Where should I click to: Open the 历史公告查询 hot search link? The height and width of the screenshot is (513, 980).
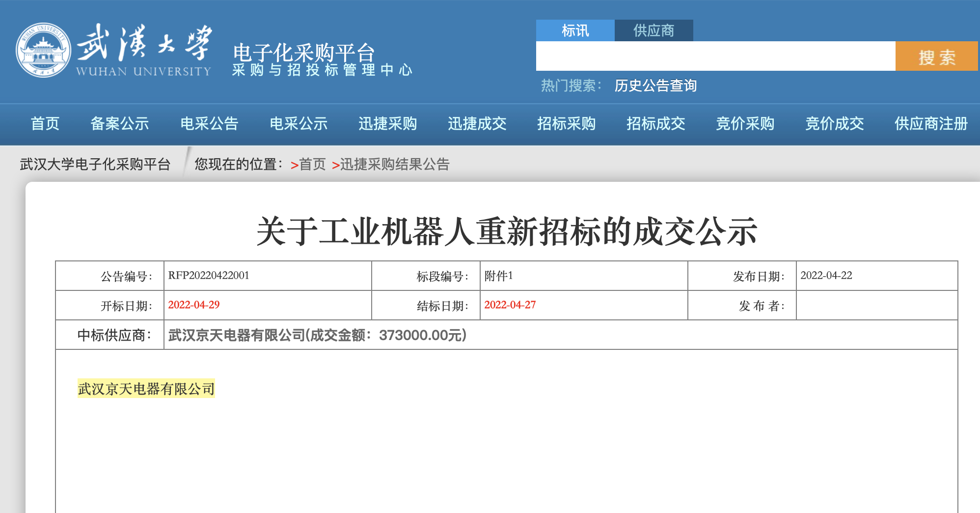(655, 85)
